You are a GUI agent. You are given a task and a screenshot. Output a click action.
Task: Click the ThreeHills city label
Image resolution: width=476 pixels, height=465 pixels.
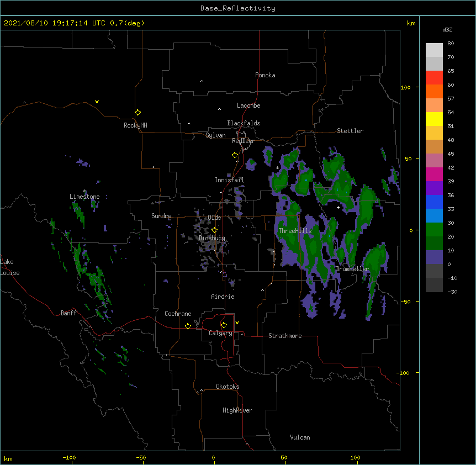295,231
